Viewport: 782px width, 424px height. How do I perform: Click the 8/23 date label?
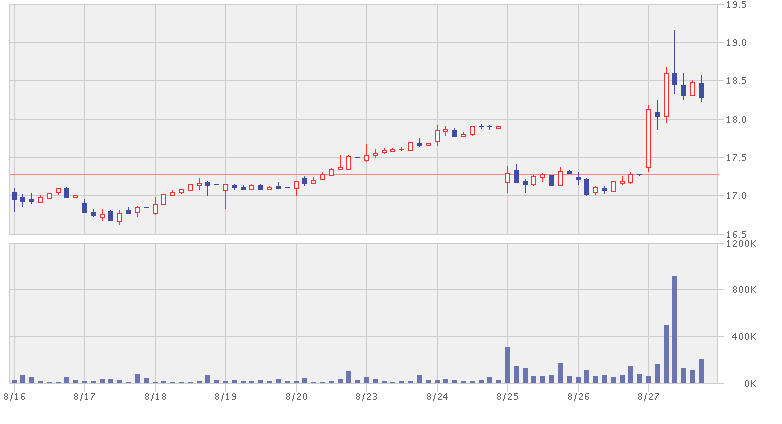coord(367,397)
